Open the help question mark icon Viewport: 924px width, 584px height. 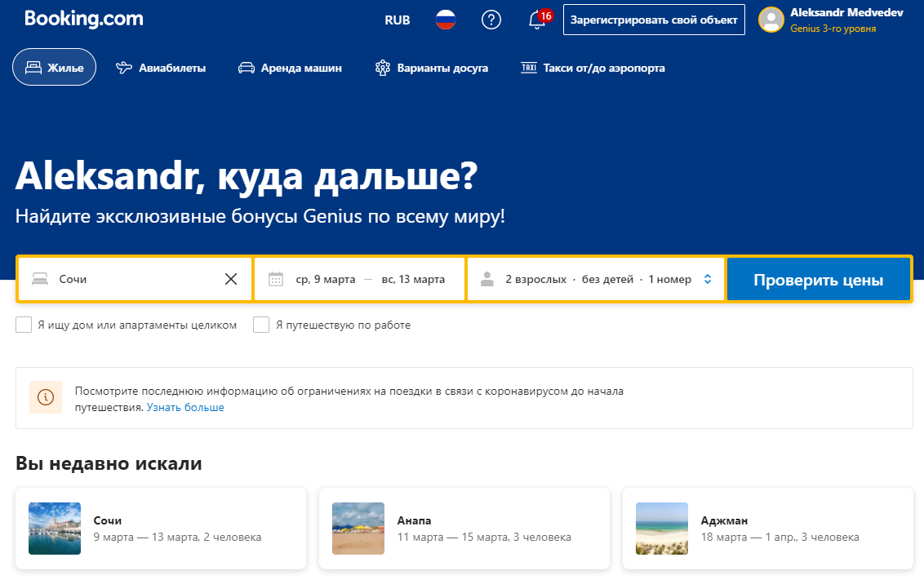point(491,20)
